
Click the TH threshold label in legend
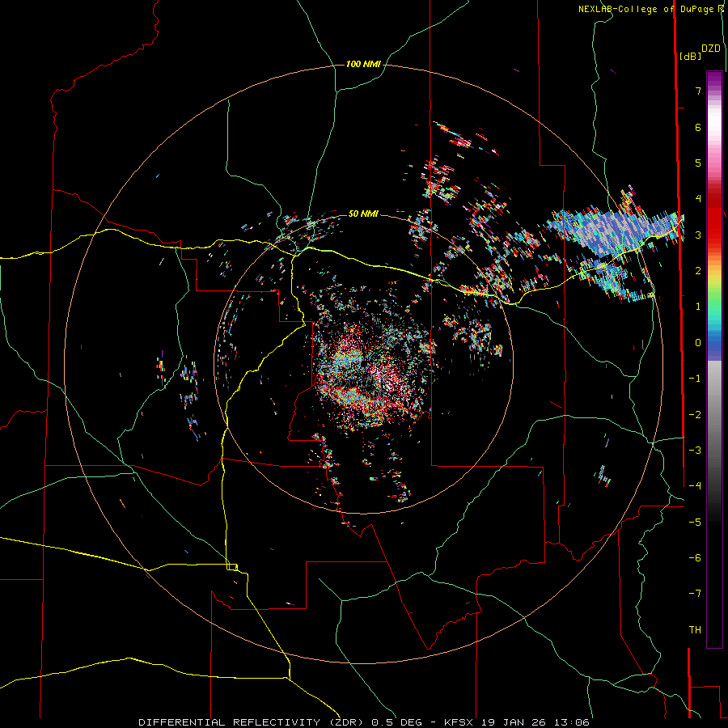click(695, 630)
